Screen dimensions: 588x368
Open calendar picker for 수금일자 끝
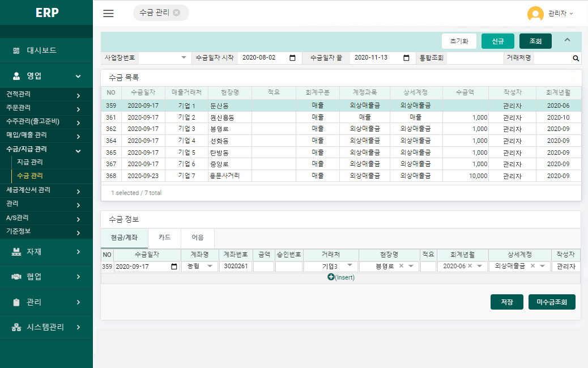pos(406,58)
